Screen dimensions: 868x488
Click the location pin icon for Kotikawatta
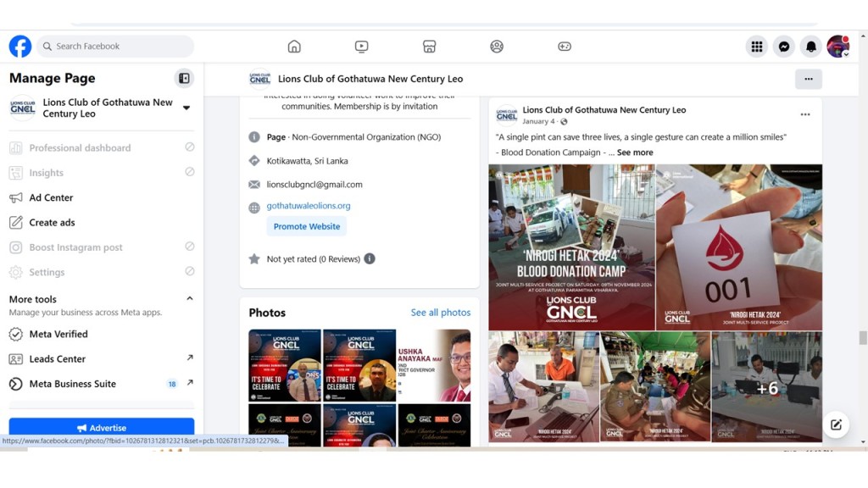[254, 160]
